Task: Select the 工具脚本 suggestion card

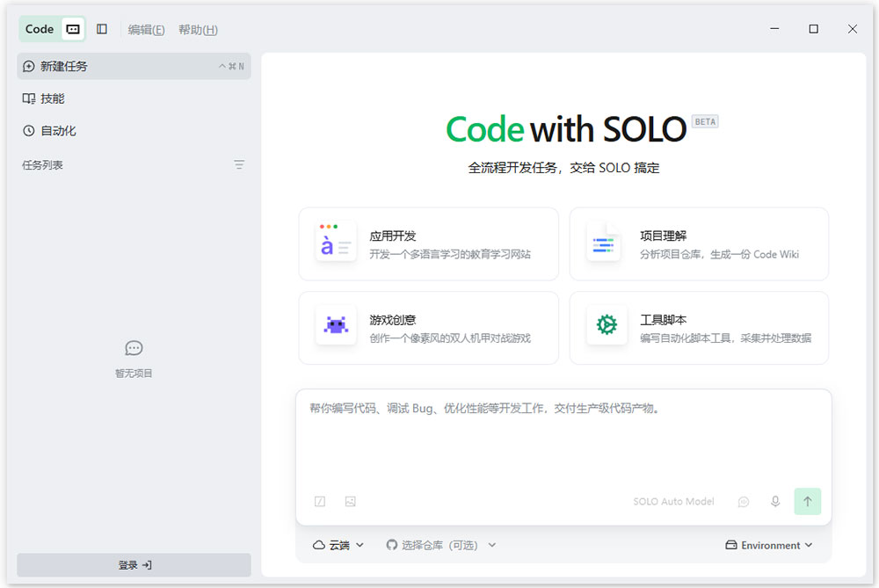Action: pos(699,328)
